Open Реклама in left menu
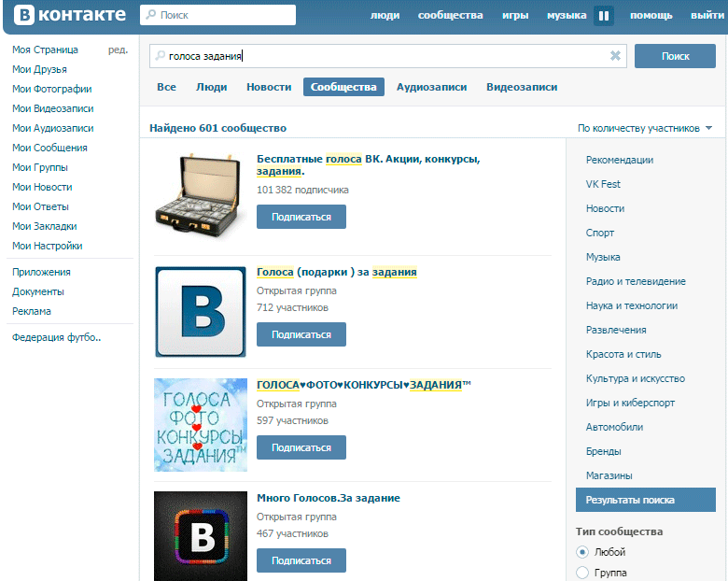728x581 pixels. (32, 311)
